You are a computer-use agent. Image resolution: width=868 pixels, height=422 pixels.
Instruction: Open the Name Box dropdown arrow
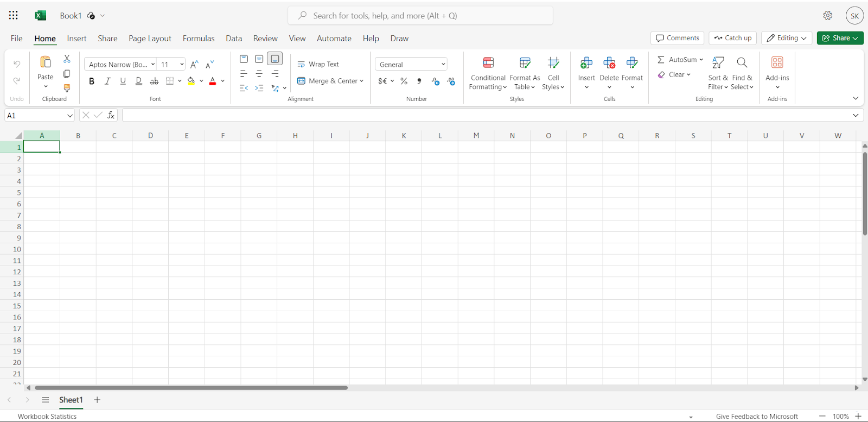click(70, 115)
